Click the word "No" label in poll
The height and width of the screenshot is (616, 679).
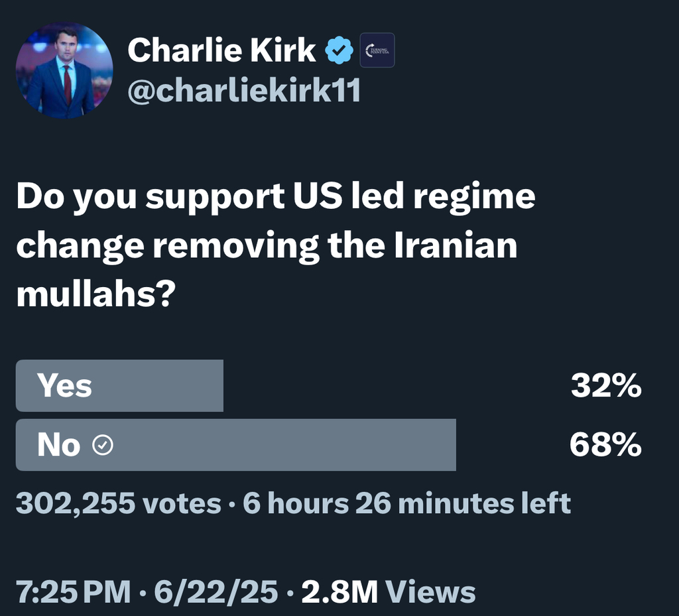[x=58, y=446]
